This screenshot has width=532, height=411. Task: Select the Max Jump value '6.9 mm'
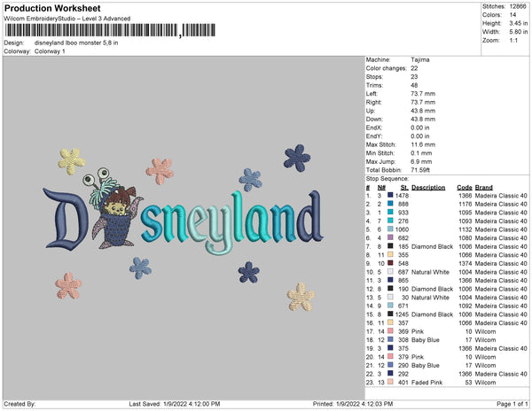tap(421, 161)
